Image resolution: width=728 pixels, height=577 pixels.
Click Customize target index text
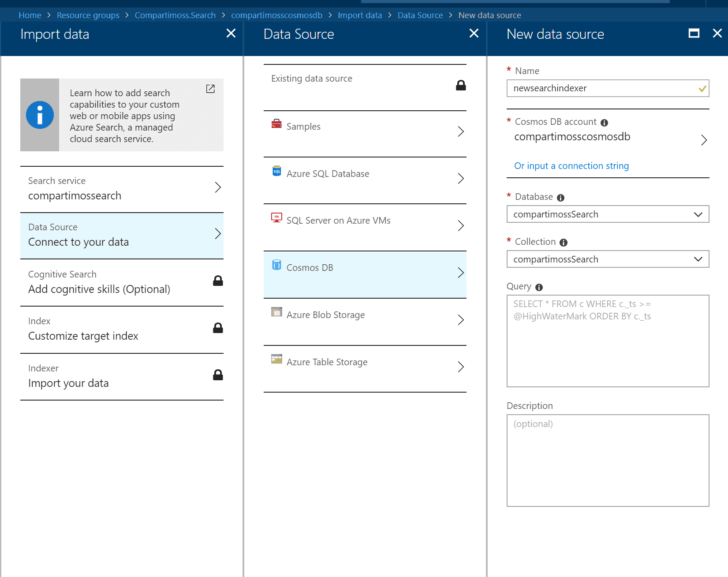point(83,336)
